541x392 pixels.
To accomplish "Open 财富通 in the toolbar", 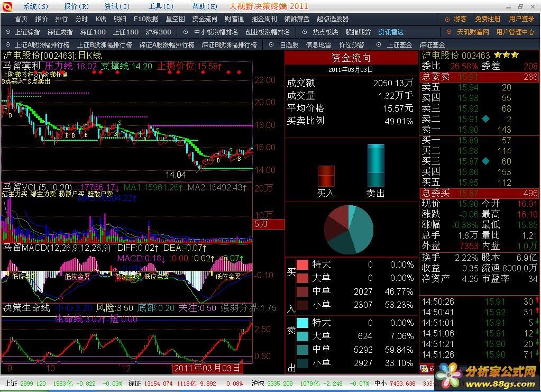I will coord(234,20).
